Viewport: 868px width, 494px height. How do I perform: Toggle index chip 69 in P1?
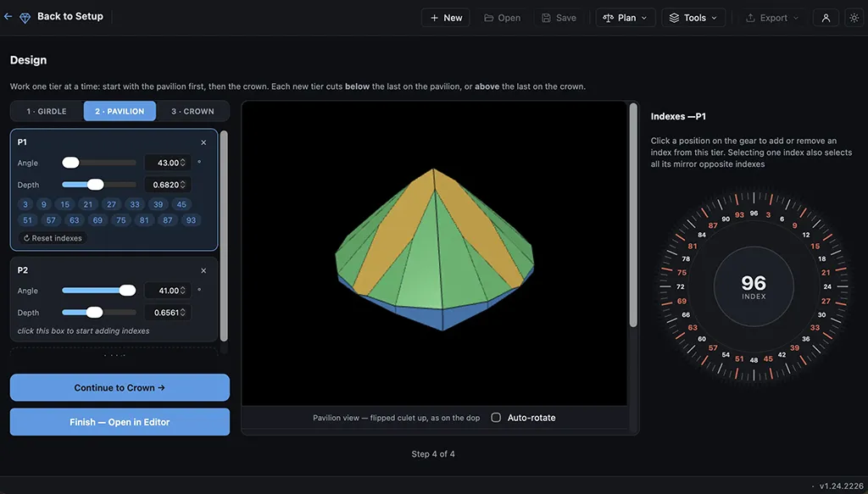(x=97, y=220)
